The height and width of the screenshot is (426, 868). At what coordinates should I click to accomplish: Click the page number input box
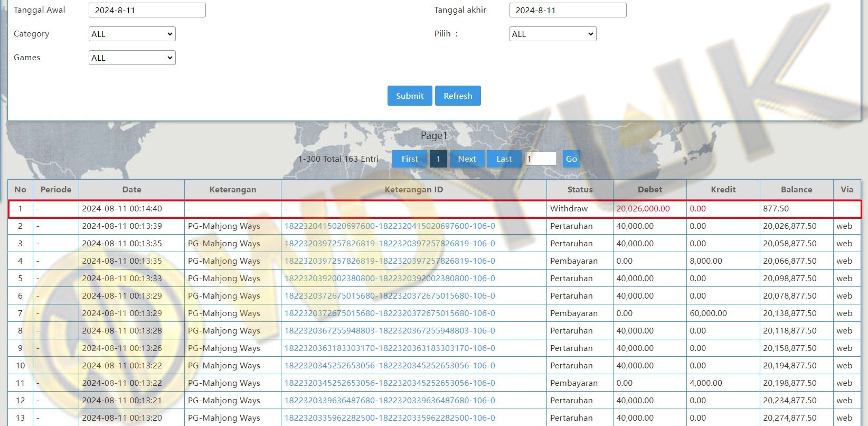point(541,159)
